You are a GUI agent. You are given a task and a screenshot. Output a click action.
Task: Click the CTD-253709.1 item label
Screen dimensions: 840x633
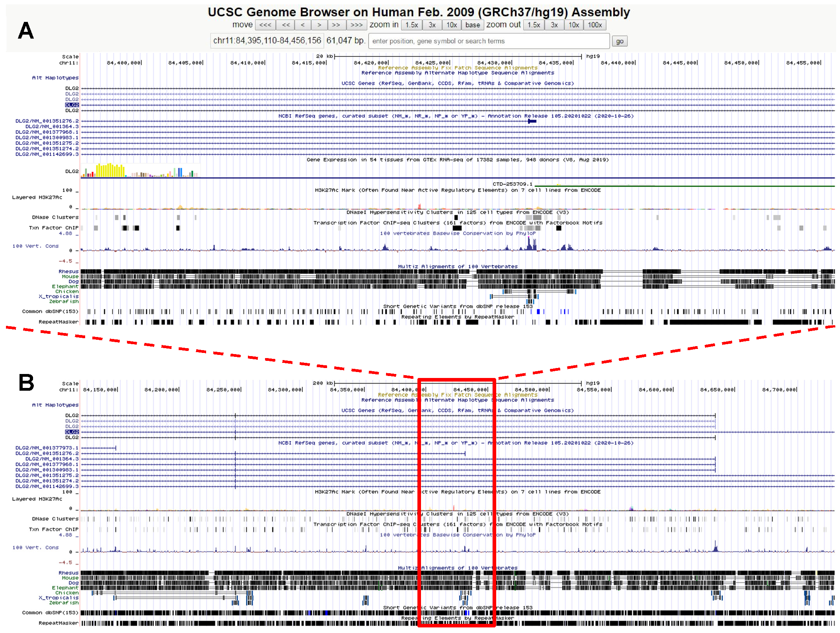click(x=513, y=184)
